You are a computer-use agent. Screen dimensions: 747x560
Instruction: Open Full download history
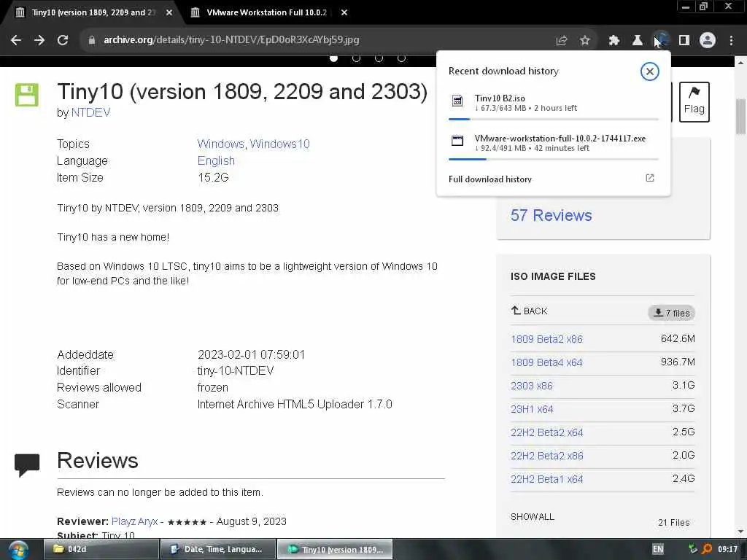coord(490,179)
